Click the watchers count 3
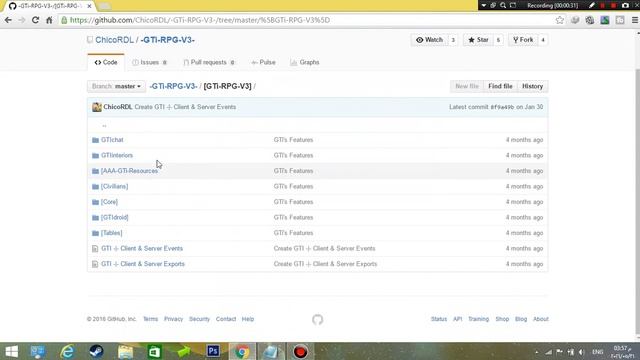This screenshot has height=360, width=640. [x=453, y=40]
